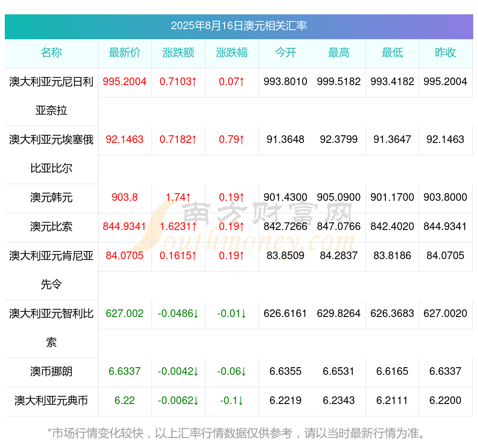This screenshot has height=448, width=478.
Task: Select the 昨收 column header
Action: pyautogui.click(x=445, y=53)
